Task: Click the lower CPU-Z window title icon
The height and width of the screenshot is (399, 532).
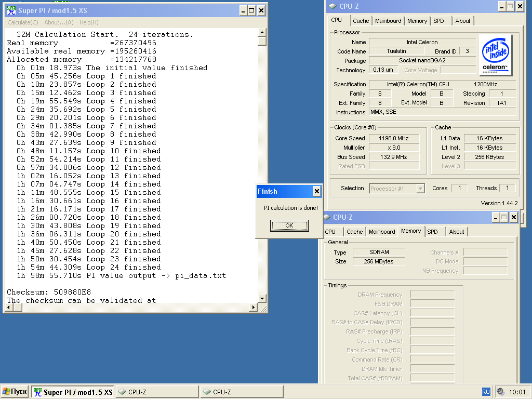Action: (327, 217)
